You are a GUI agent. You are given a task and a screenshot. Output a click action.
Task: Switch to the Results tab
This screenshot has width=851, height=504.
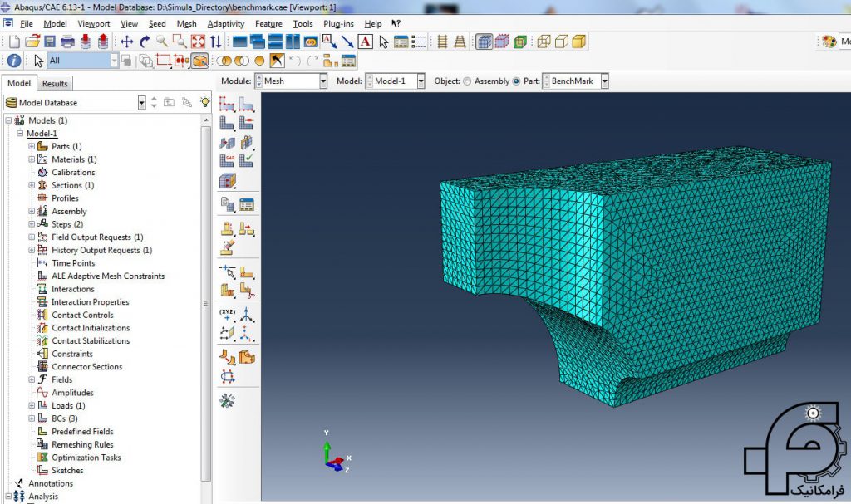(x=55, y=84)
